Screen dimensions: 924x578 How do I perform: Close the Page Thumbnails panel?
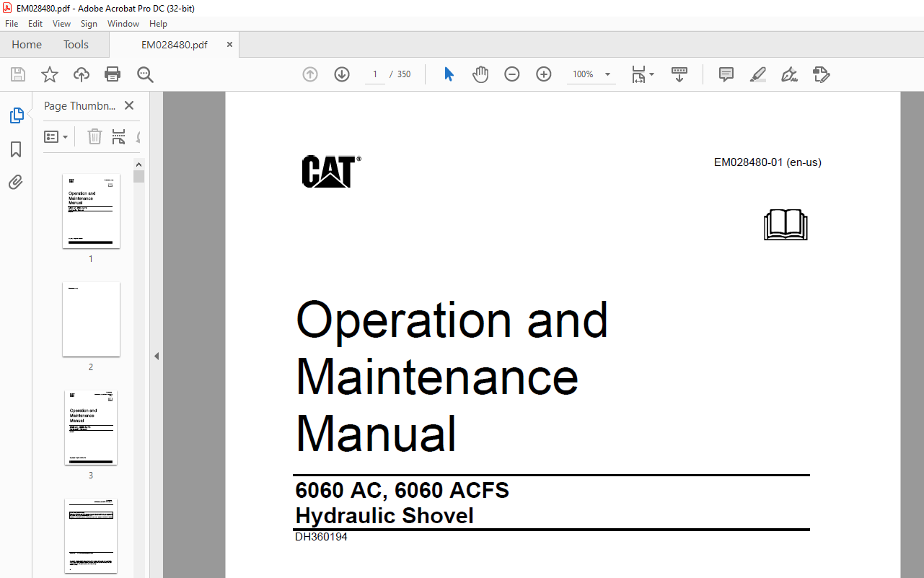129,105
